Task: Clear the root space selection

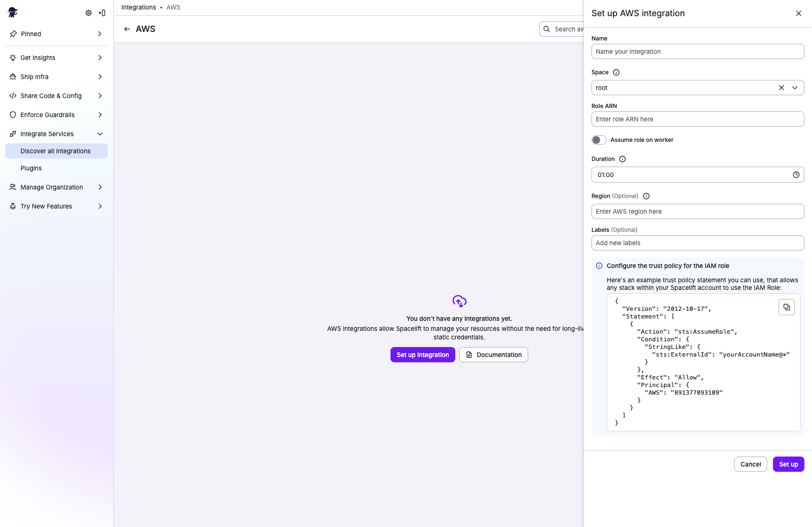Action: pyautogui.click(x=781, y=88)
